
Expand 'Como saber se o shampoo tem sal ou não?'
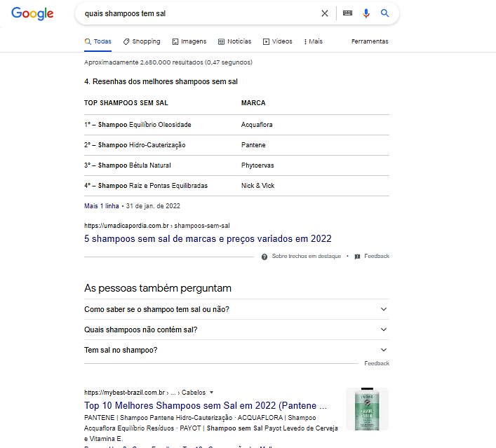(383, 309)
